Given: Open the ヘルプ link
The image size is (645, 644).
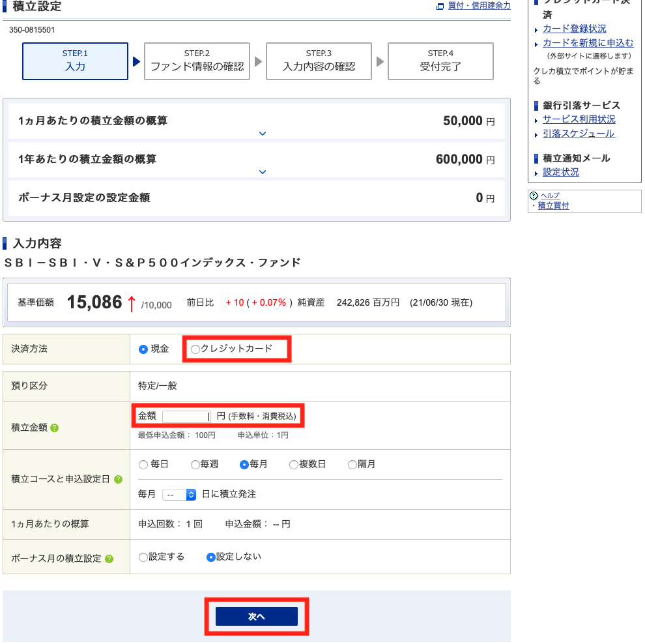Looking at the screenshot, I should [550, 196].
